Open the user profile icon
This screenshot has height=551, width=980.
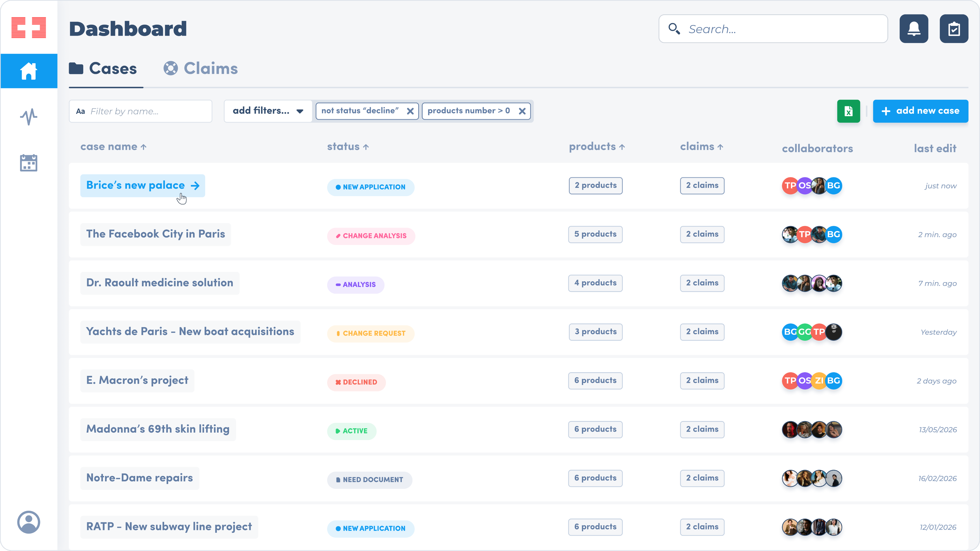[29, 522]
